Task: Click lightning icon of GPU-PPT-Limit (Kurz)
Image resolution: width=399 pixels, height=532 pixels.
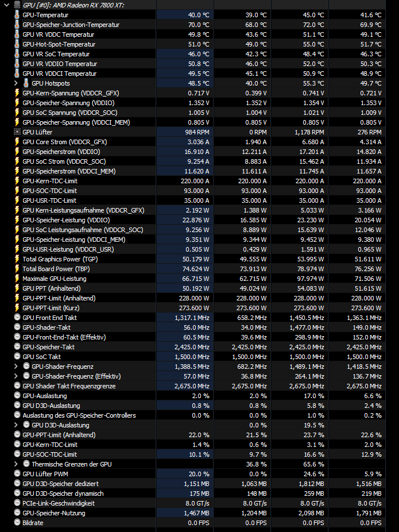Action: pos(17,308)
